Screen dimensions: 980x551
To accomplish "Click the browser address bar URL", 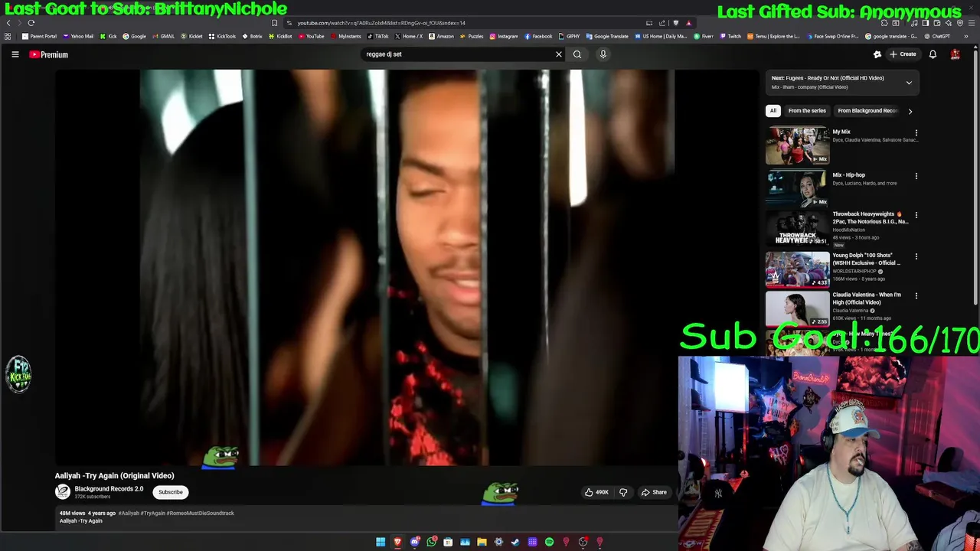I will click(x=381, y=23).
